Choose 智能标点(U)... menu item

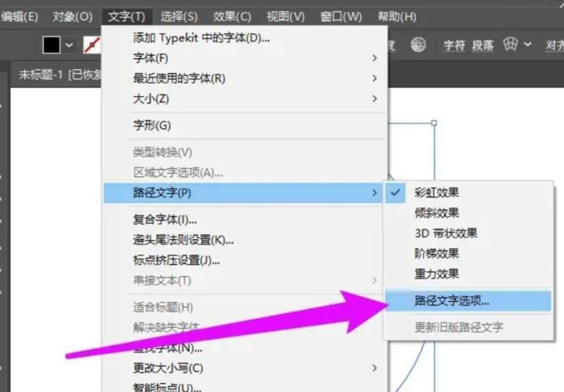point(245,386)
